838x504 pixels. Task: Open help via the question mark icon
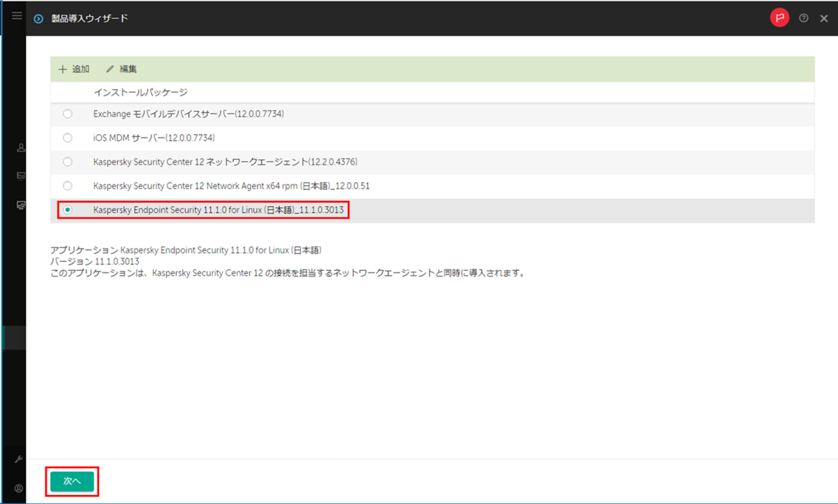click(803, 17)
